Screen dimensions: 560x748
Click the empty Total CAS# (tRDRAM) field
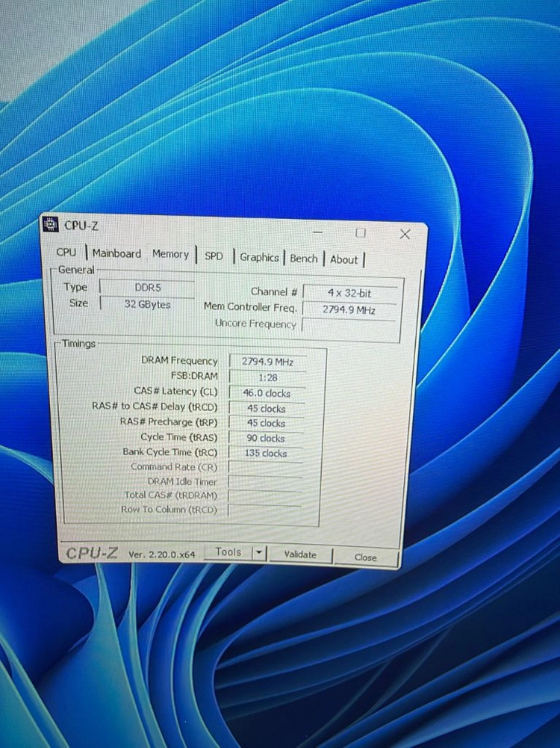[264, 495]
